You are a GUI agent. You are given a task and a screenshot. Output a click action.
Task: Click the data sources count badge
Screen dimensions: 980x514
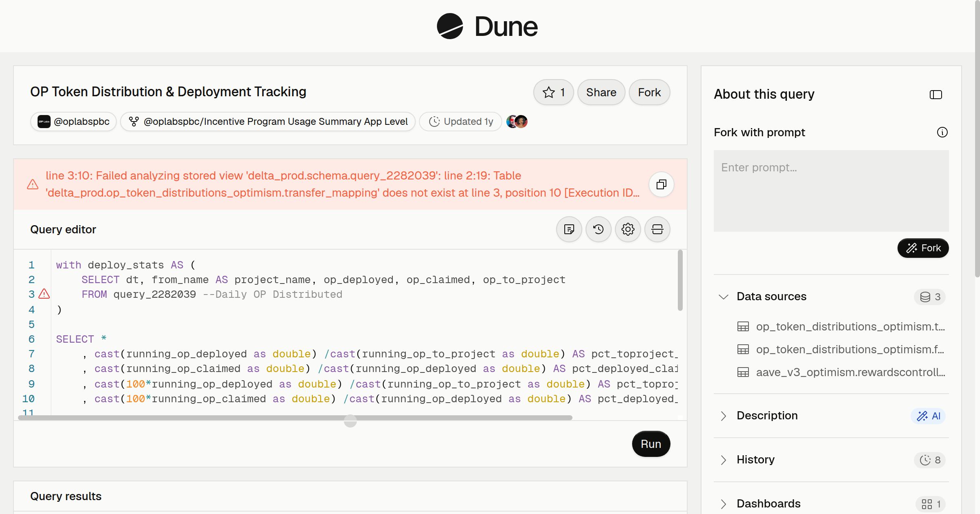tap(930, 297)
